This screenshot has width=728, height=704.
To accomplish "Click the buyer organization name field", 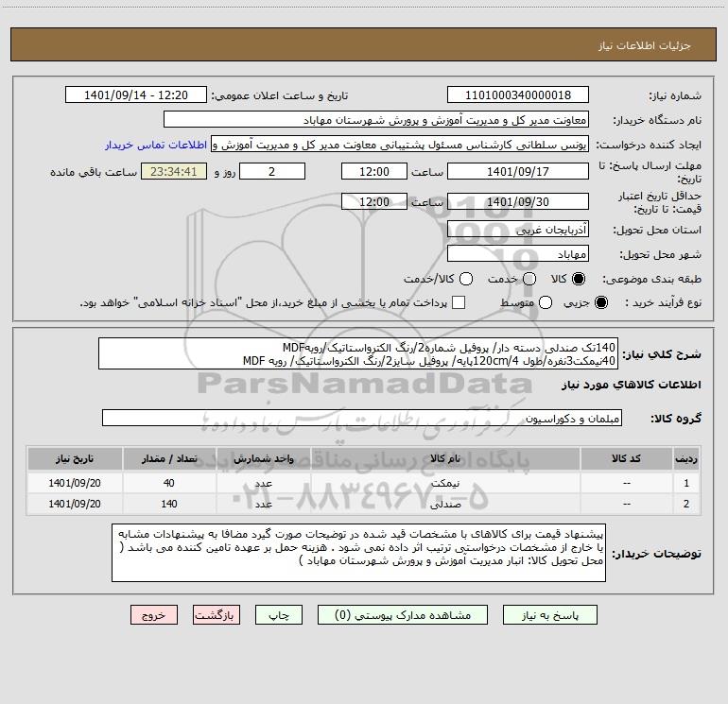I will click(x=376, y=120).
